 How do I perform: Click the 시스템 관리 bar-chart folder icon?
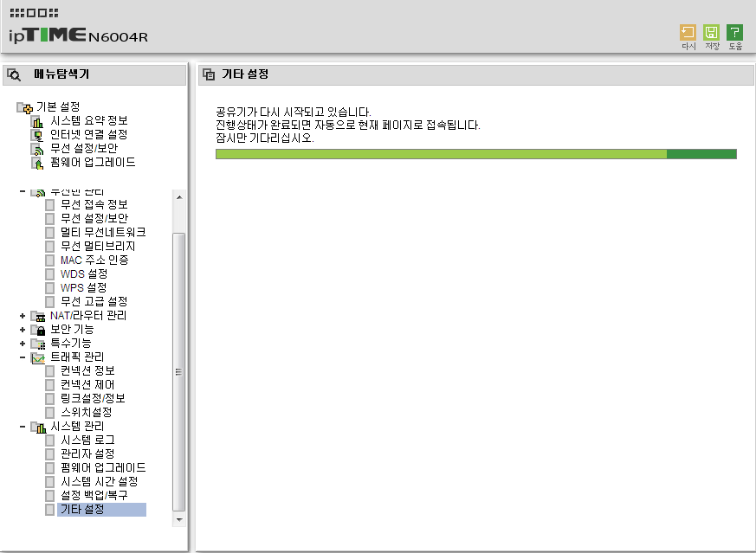[x=38, y=427]
